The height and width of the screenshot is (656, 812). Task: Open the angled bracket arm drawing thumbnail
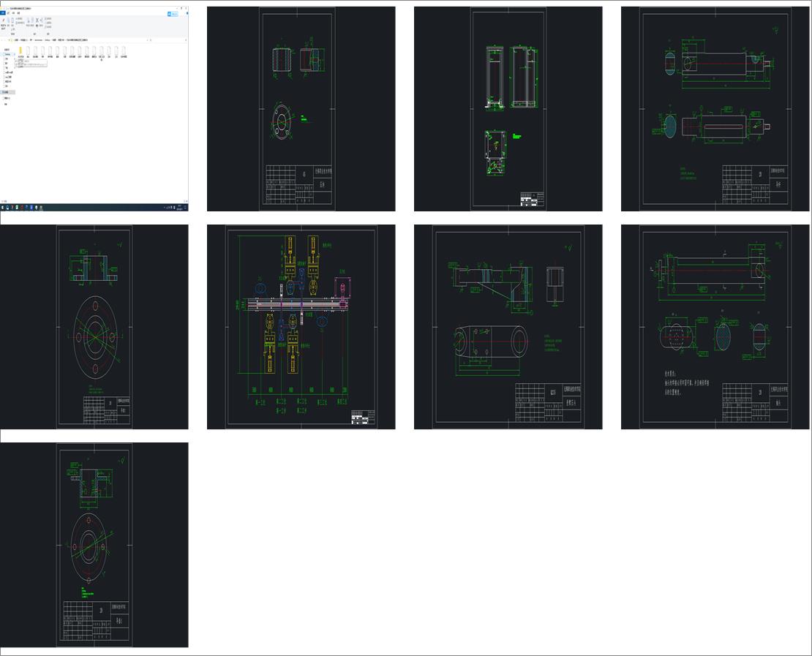(x=508, y=327)
